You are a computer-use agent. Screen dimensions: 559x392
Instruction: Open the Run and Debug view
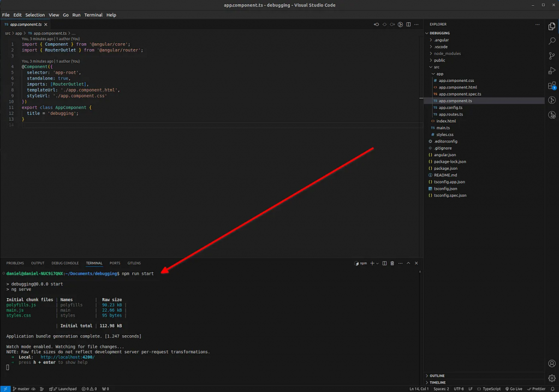point(552,70)
